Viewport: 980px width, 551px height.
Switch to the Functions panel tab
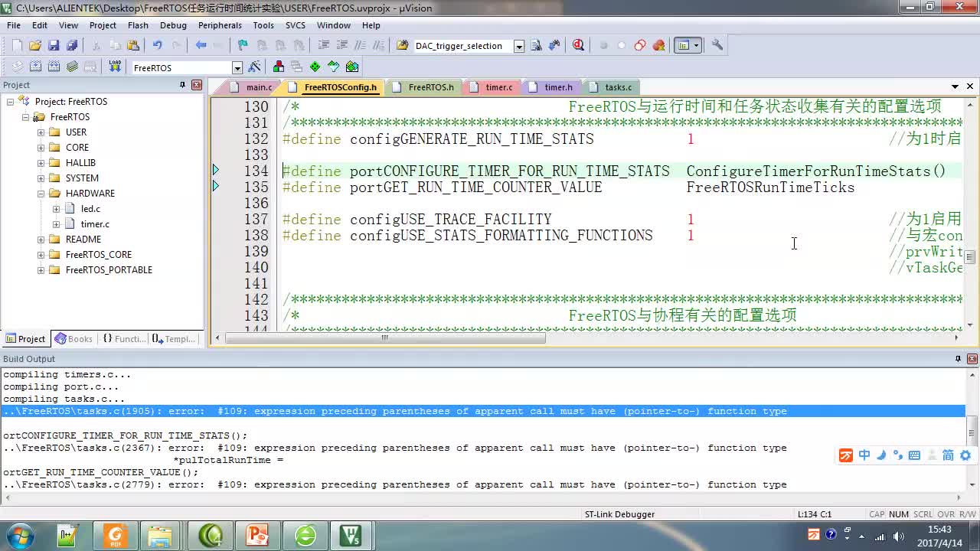coord(123,339)
